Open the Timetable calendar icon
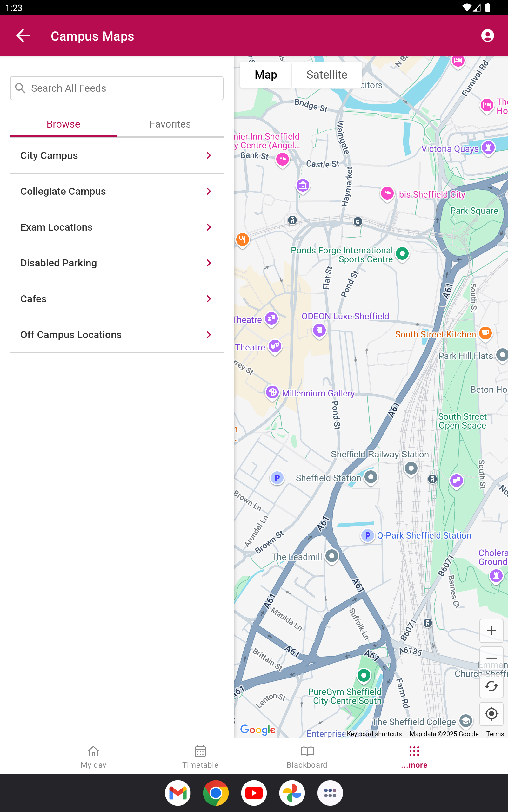This screenshot has height=812, width=508. coord(200,752)
